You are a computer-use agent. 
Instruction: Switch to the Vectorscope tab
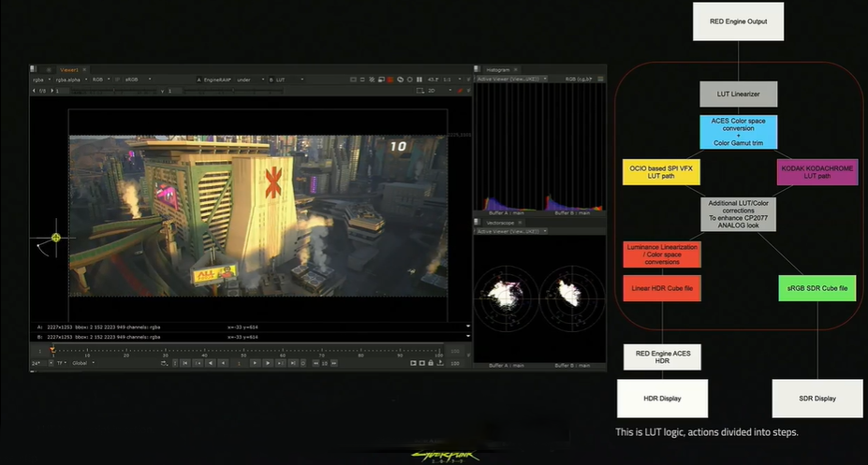[x=500, y=223]
